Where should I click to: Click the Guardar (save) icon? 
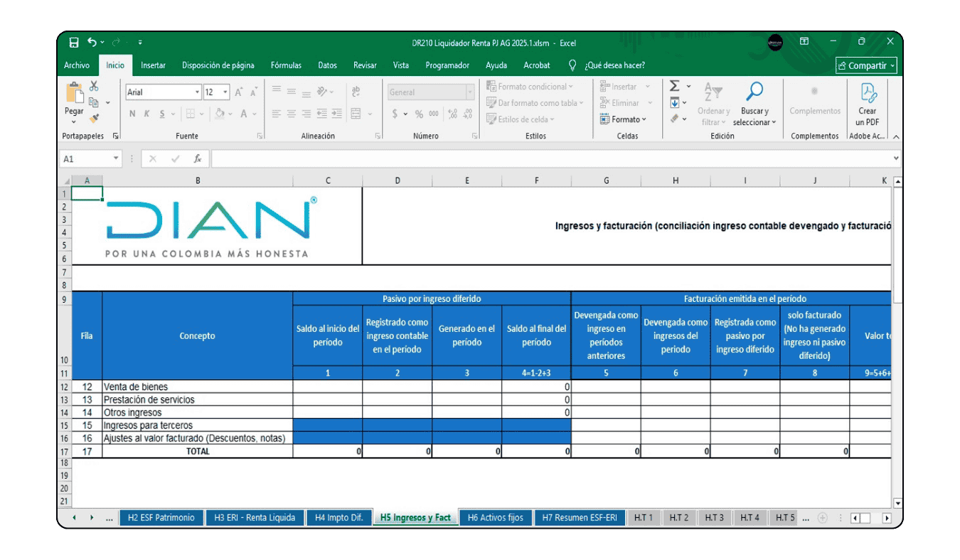(73, 43)
